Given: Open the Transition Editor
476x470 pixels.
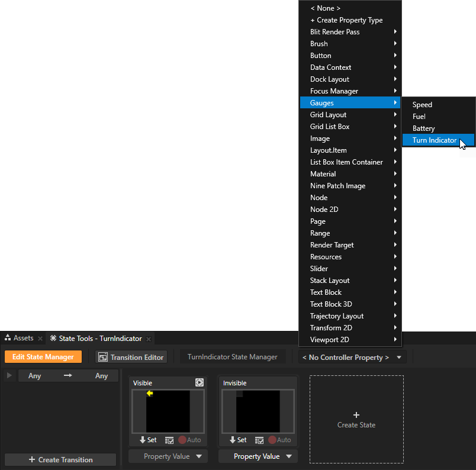Looking at the screenshot, I should 131,357.
